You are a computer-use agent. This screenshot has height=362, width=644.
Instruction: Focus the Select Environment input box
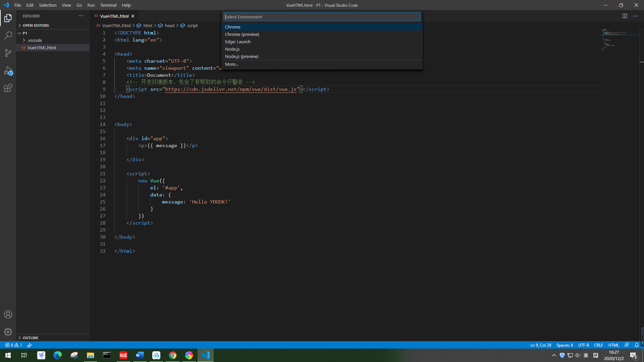click(322, 17)
